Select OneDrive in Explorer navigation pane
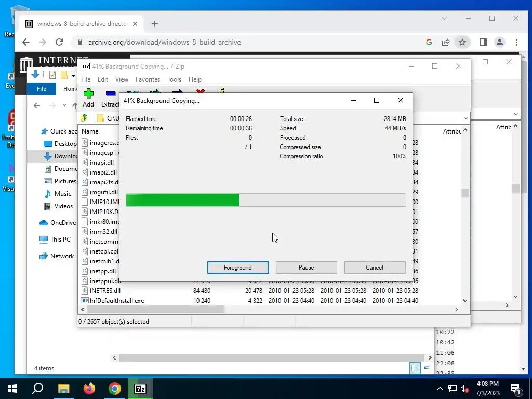This screenshot has width=532, height=399. pos(58,223)
